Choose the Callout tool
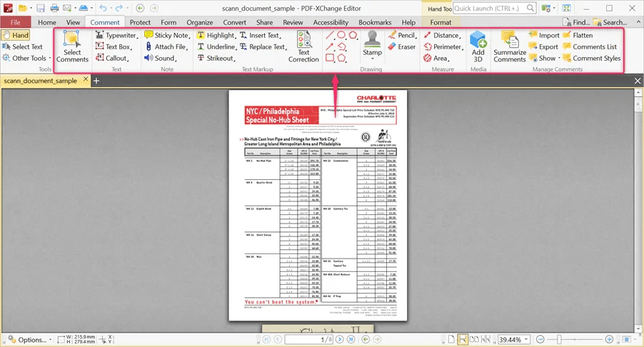 click(x=112, y=59)
